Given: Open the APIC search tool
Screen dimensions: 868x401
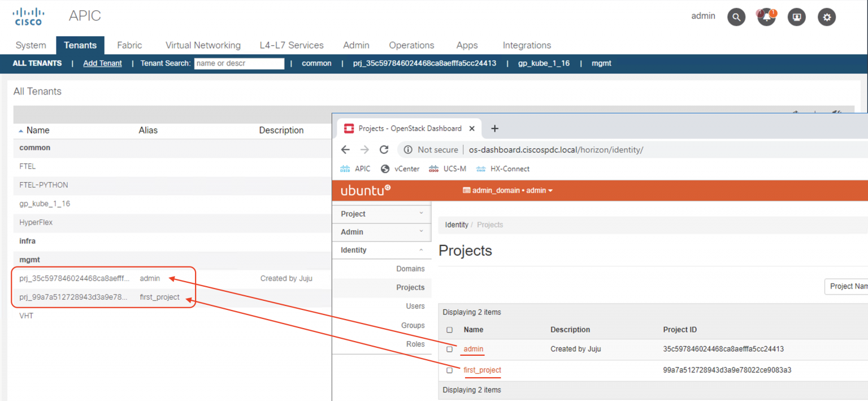Looking at the screenshot, I should tap(736, 16).
